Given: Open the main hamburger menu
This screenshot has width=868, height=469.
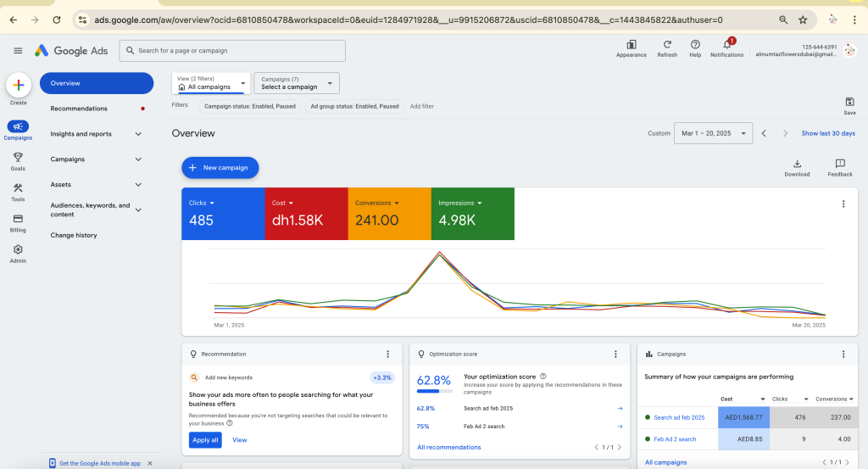Looking at the screenshot, I should [18, 50].
